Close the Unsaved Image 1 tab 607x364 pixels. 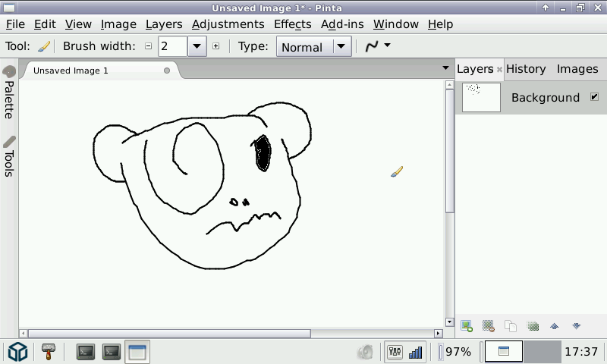(167, 71)
